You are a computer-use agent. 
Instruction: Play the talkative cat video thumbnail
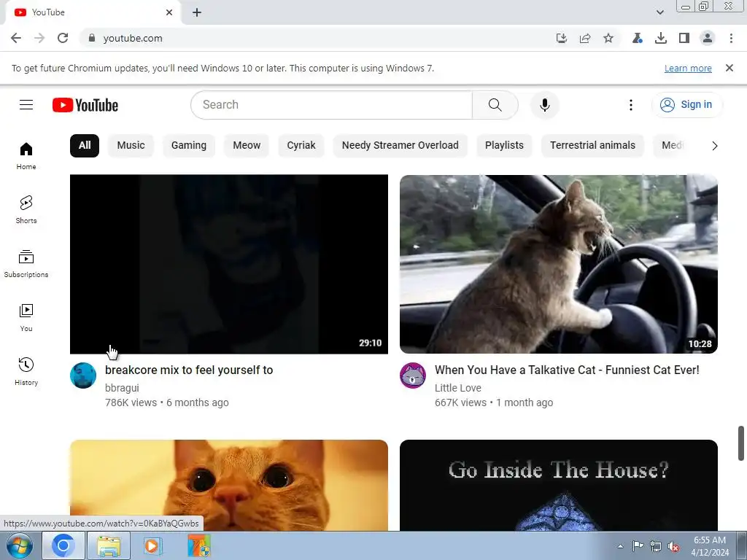[x=558, y=264]
